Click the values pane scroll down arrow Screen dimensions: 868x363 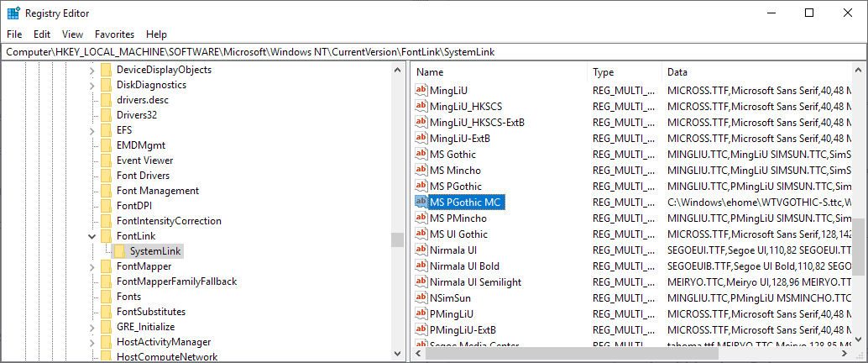click(x=858, y=339)
